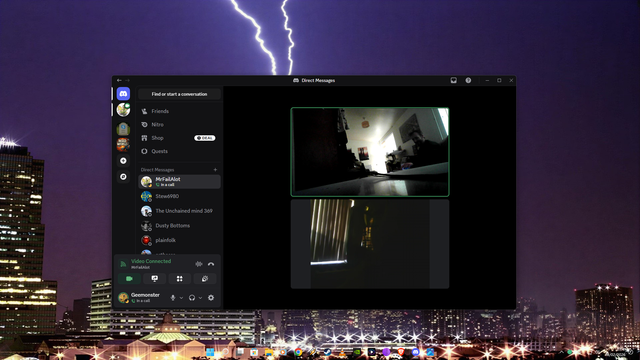Turn off camera with green video button
The width and height of the screenshot is (640, 360).
[129, 279]
